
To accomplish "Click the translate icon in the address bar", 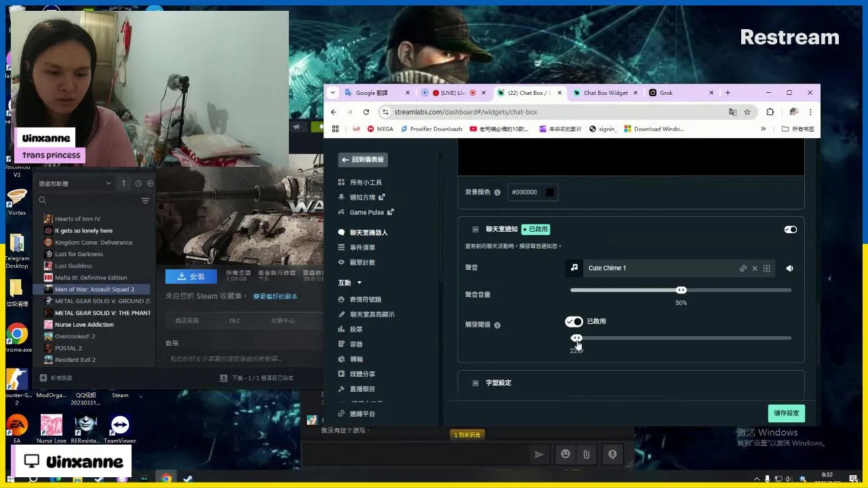I will (732, 112).
